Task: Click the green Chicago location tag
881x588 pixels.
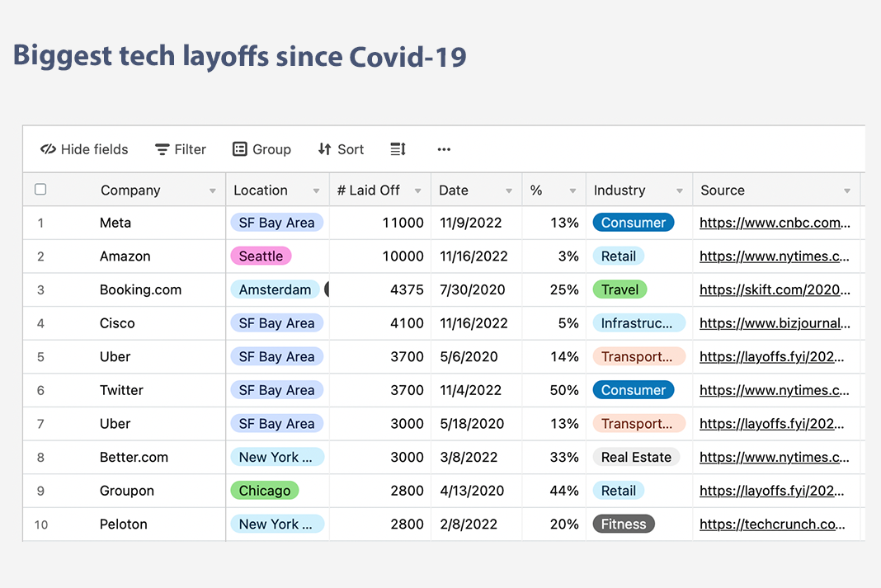Action: (265, 491)
